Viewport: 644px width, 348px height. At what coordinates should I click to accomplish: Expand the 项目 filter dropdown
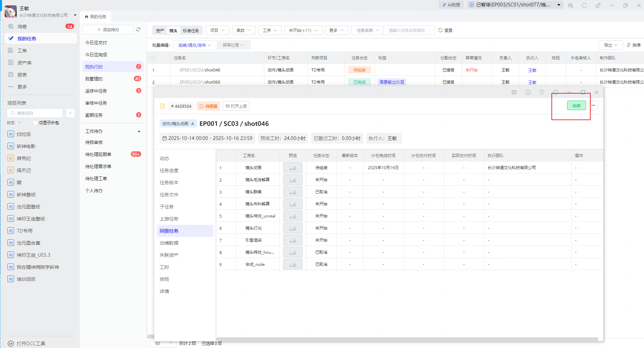[217, 31]
